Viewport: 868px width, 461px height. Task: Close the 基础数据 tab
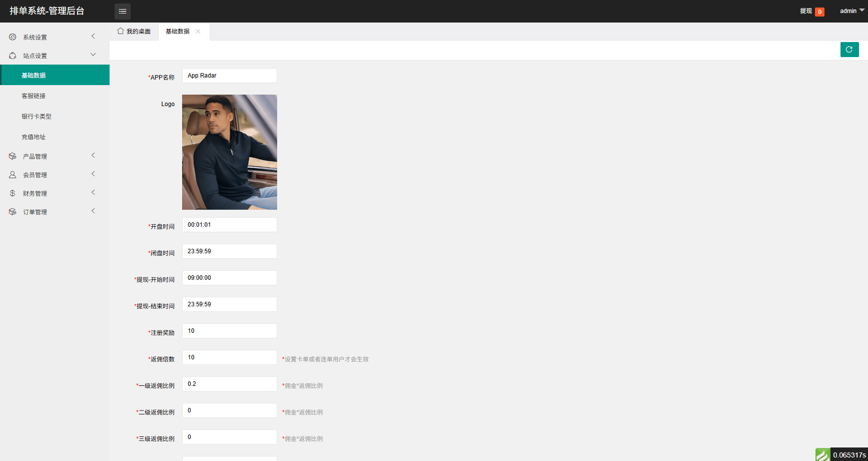click(198, 31)
